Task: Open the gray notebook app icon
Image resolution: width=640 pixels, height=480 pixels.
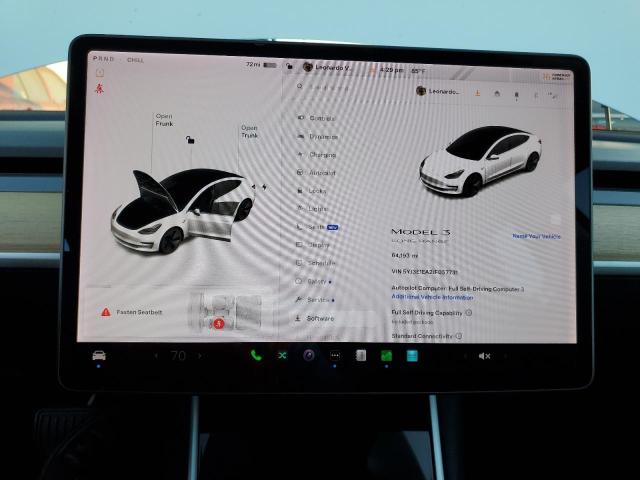Action: click(361, 356)
